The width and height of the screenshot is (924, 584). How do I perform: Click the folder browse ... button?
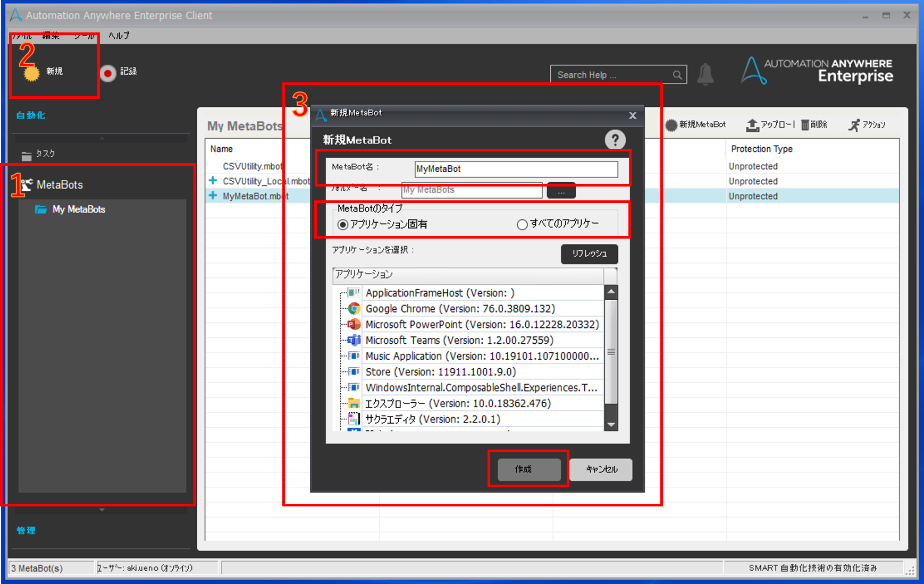[x=561, y=190]
